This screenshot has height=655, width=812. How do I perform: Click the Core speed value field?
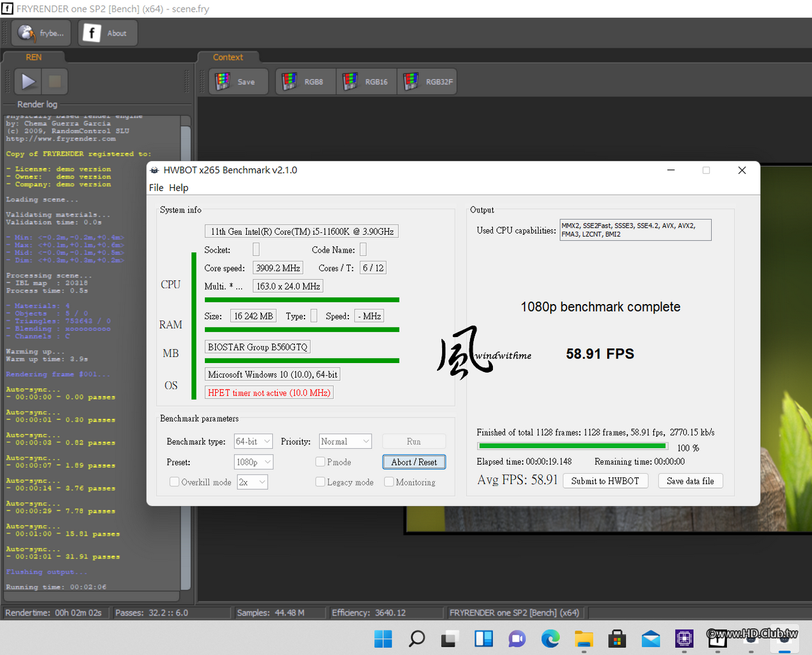pyautogui.click(x=278, y=268)
